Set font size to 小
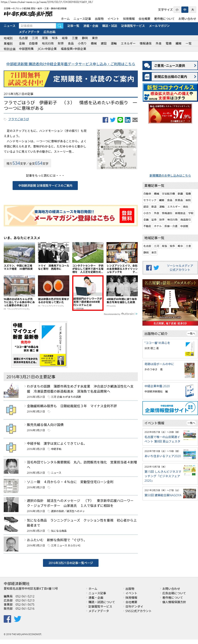 (x=177, y=10)
